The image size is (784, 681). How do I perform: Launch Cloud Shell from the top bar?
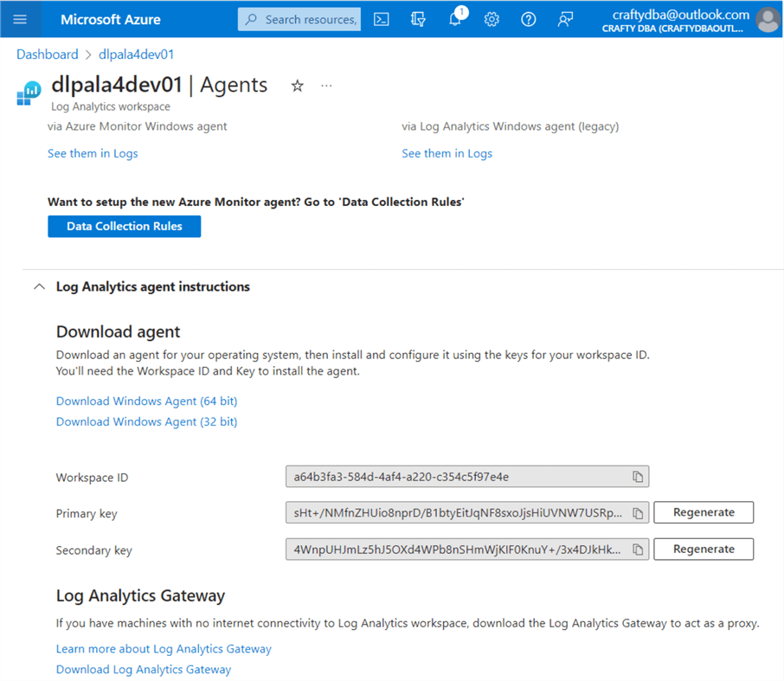(x=381, y=20)
